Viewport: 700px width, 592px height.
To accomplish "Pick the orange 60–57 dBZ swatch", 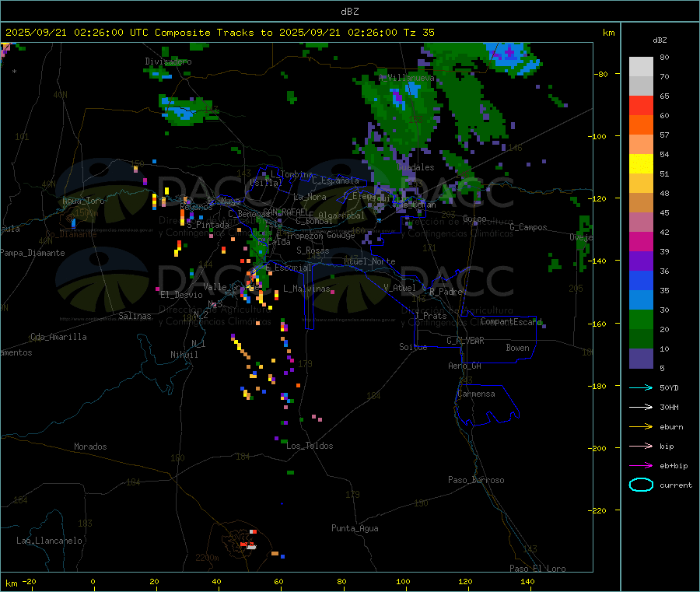I will pyautogui.click(x=641, y=125).
